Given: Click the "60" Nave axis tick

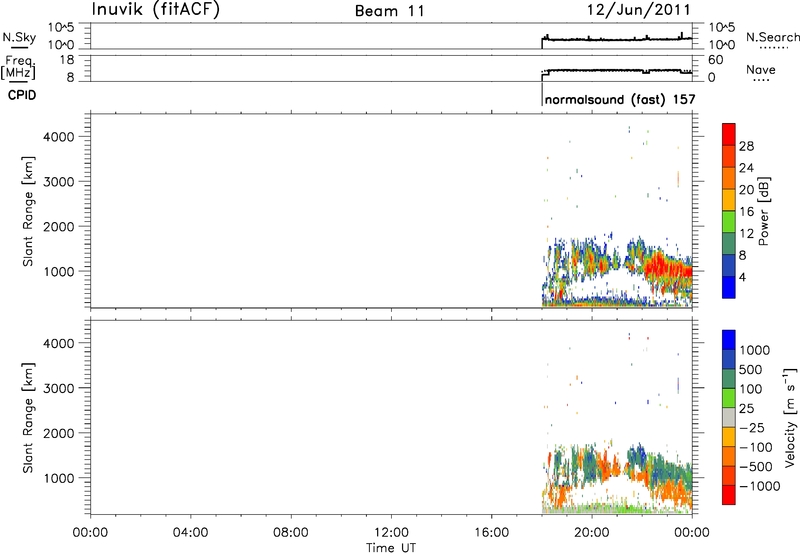Looking at the screenshot, I should click(716, 60).
